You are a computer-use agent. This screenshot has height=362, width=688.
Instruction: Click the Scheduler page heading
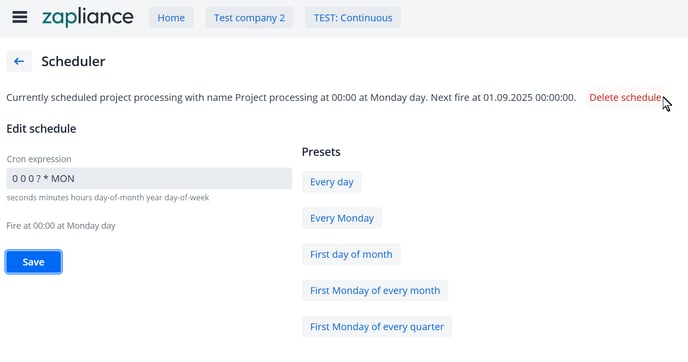pos(73,61)
